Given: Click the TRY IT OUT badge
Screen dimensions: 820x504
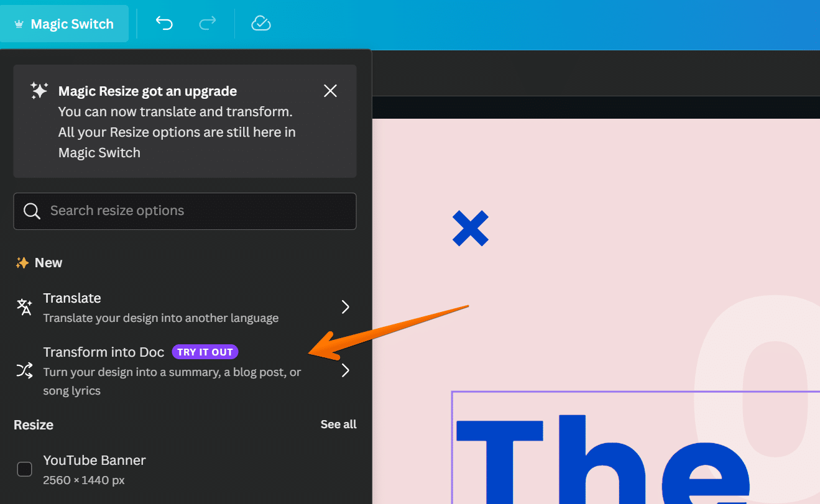Looking at the screenshot, I should [205, 352].
